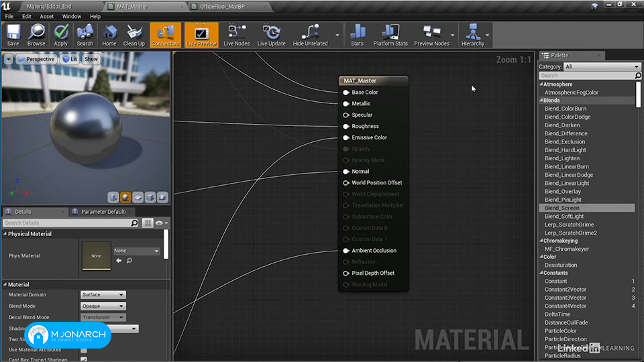
Task: Open Palette Category All dropdown
Action: point(602,66)
